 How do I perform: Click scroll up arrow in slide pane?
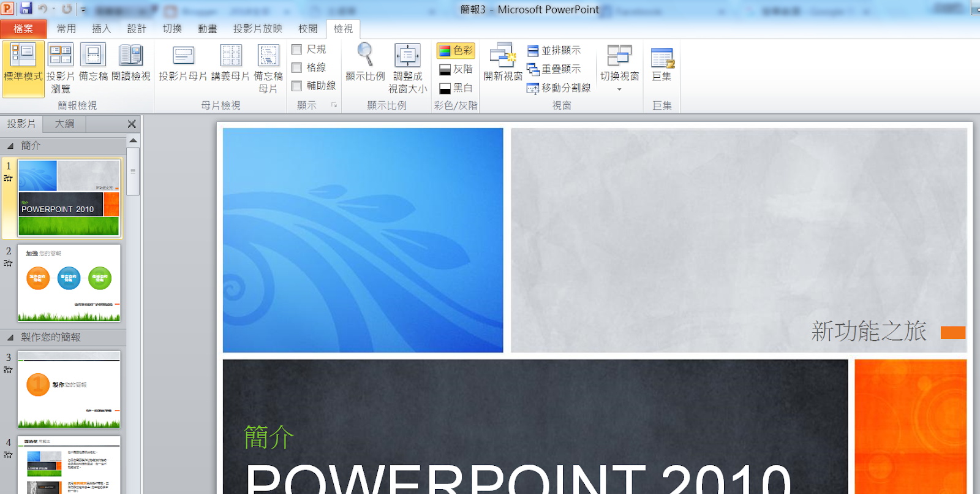tap(133, 140)
